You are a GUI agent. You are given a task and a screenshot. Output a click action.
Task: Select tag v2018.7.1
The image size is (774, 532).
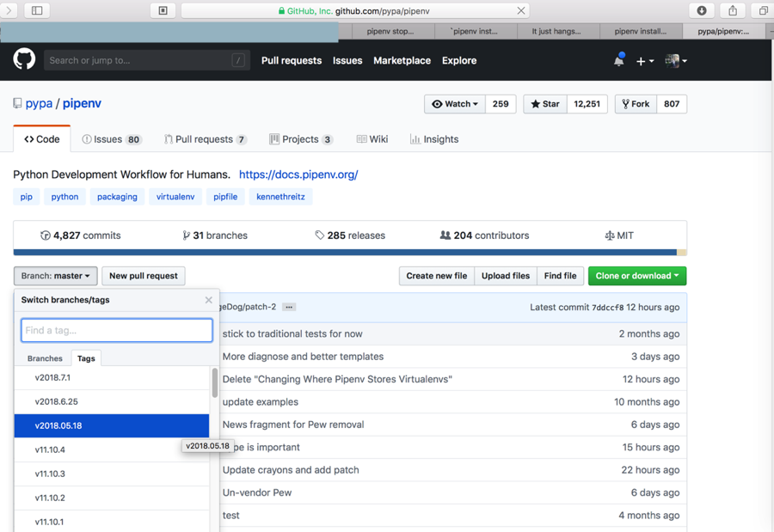112,377
